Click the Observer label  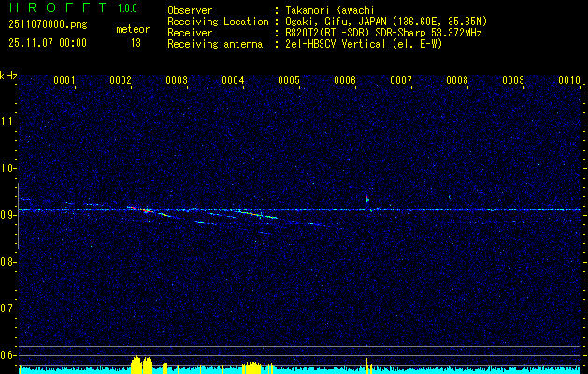click(190, 10)
